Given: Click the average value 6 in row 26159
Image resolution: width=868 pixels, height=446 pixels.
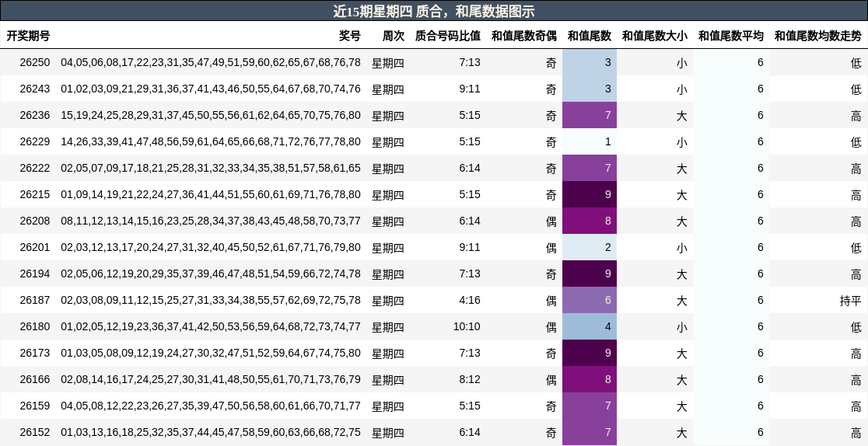Looking at the screenshot, I should [x=761, y=406].
